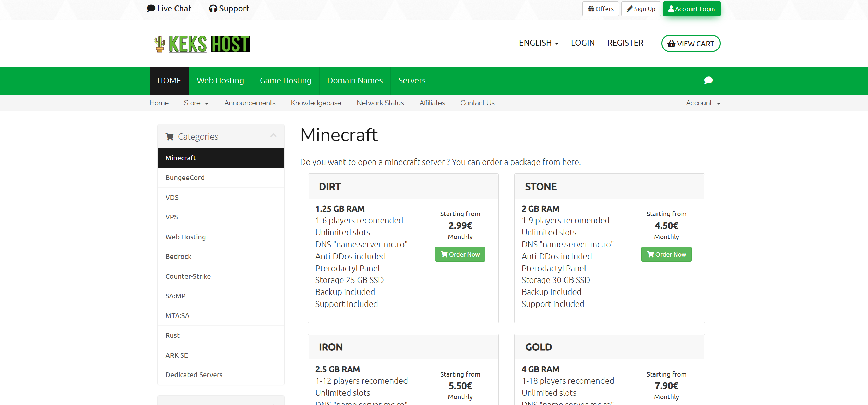The image size is (868, 405).
Task: Click the REGISTER header link
Action: coord(625,43)
